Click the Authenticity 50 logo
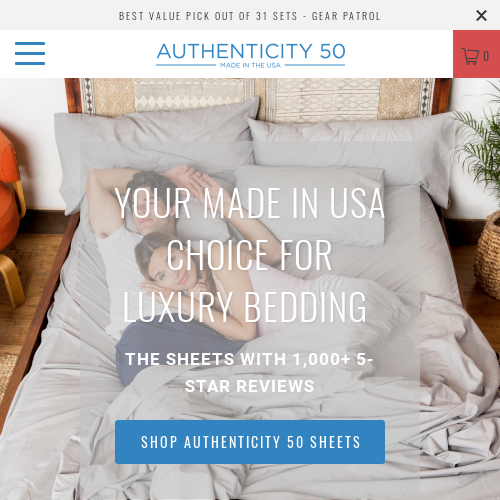 (x=251, y=55)
